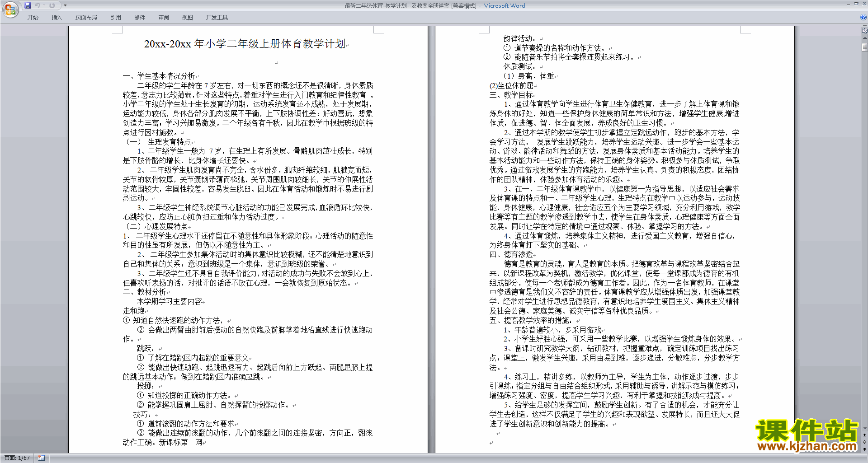The image size is (868, 463).
Task: Click the line (2)坐位体前屈
Action: pyautogui.click(x=511, y=85)
